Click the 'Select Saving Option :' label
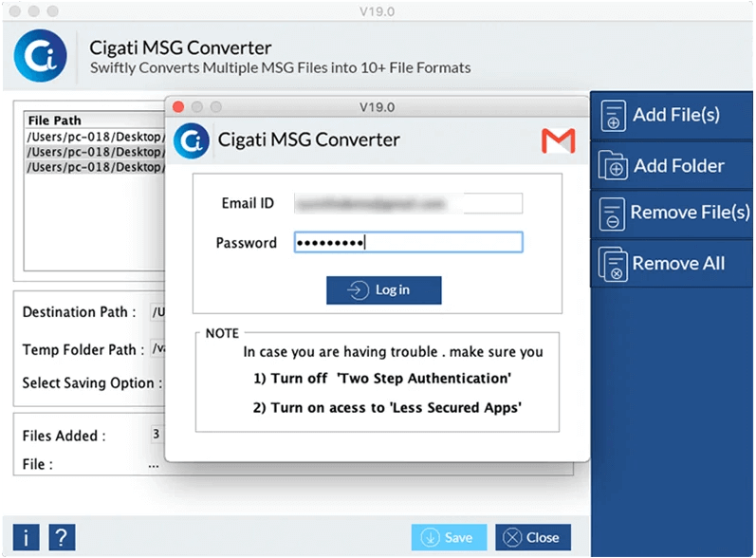The image size is (756, 558). (92, 383)
